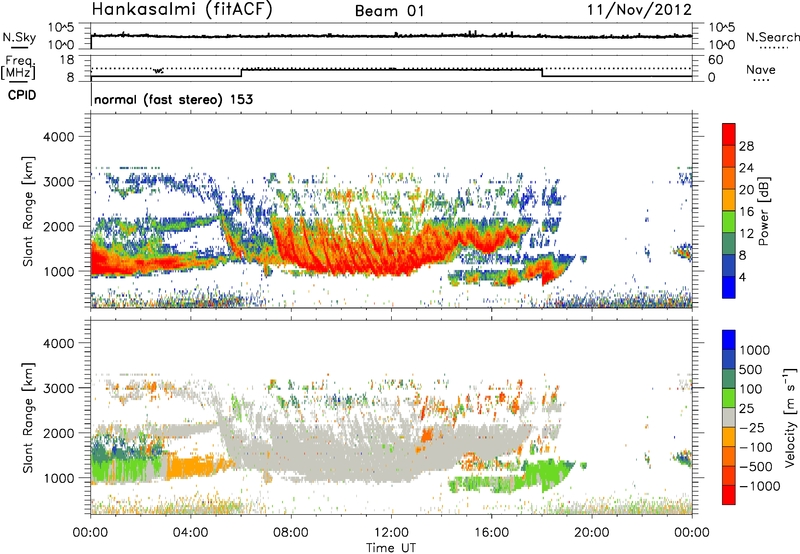Click the frequency step-up in the Freq trace
The height and width of the screenshot is (554, 800).
pos(241,72)
